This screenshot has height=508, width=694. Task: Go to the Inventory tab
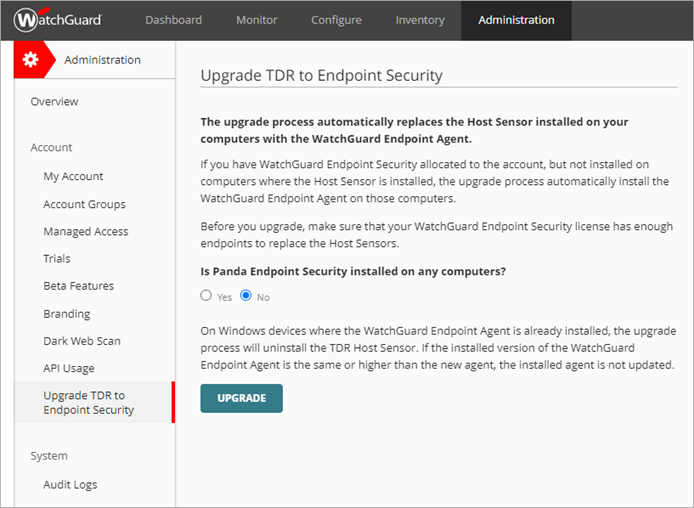[x=420, y=20]
